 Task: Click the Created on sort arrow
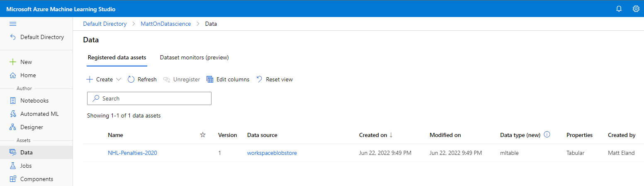[391, 135]
